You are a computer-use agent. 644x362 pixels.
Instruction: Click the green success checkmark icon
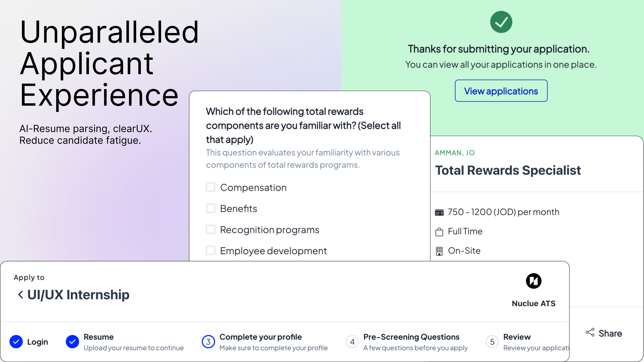coord(501,22)
